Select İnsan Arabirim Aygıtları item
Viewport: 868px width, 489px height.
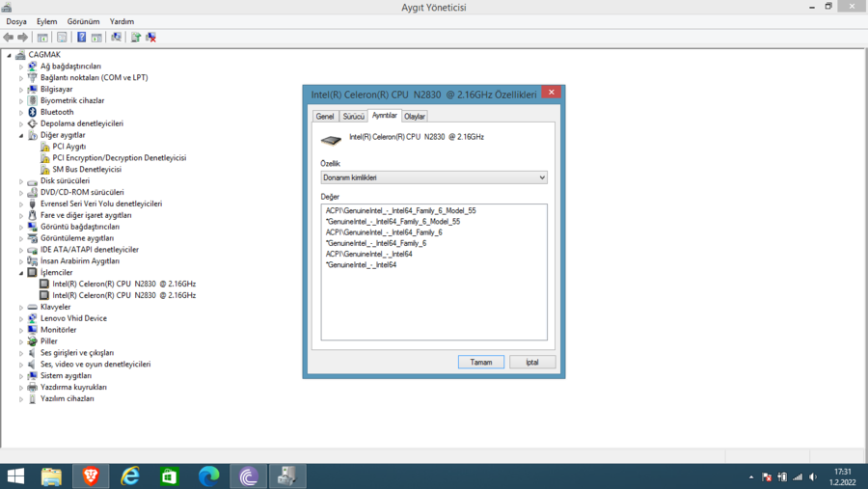tap(80, 260)
